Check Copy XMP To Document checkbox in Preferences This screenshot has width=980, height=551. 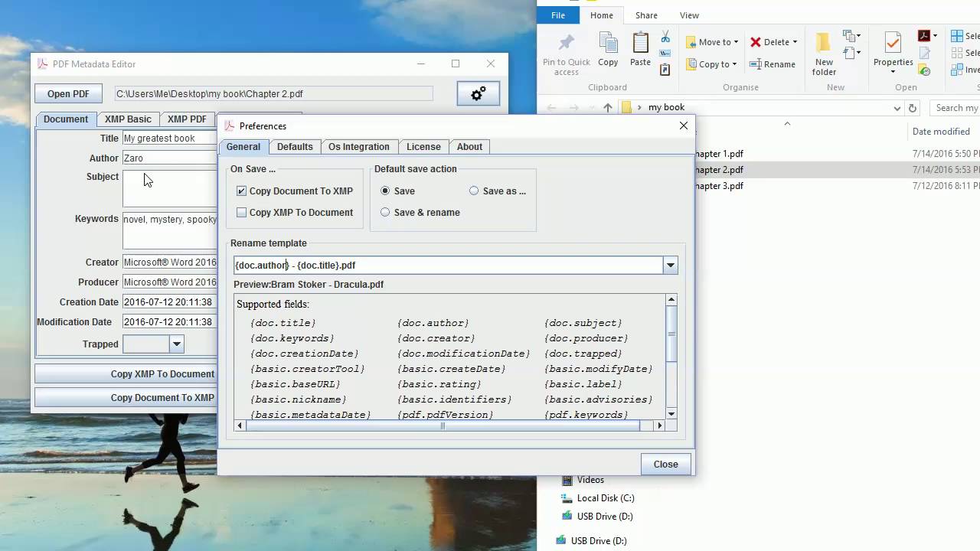pyautogui.click(x=242, y=213)
